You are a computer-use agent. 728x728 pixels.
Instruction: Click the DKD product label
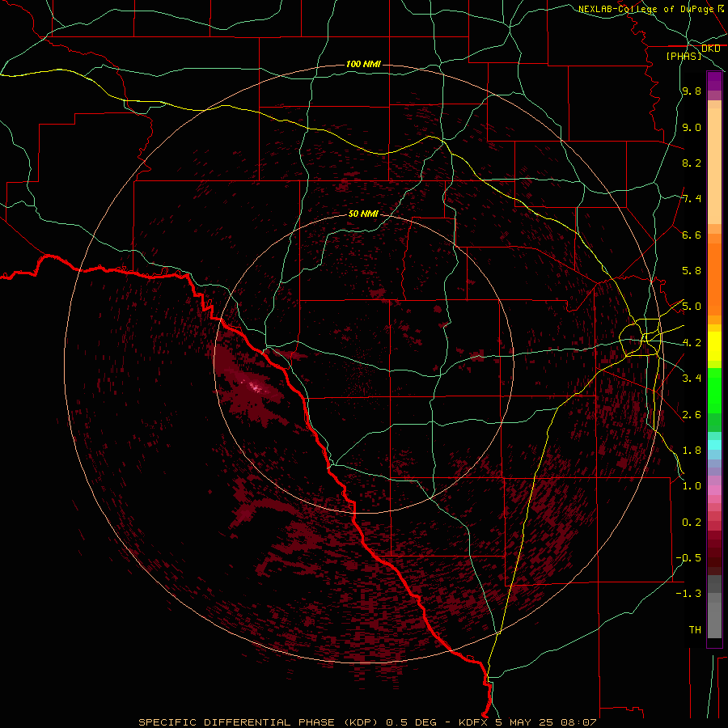pos(711,49)
